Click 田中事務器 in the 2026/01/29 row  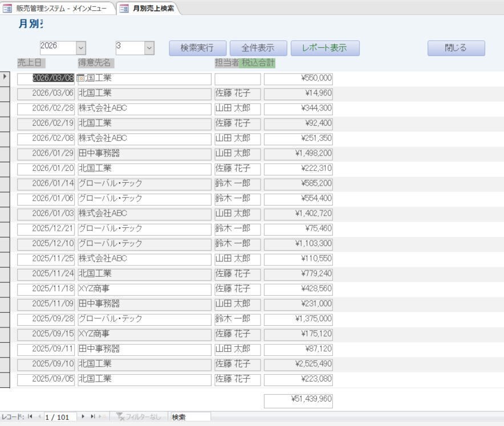pos(145,154)
